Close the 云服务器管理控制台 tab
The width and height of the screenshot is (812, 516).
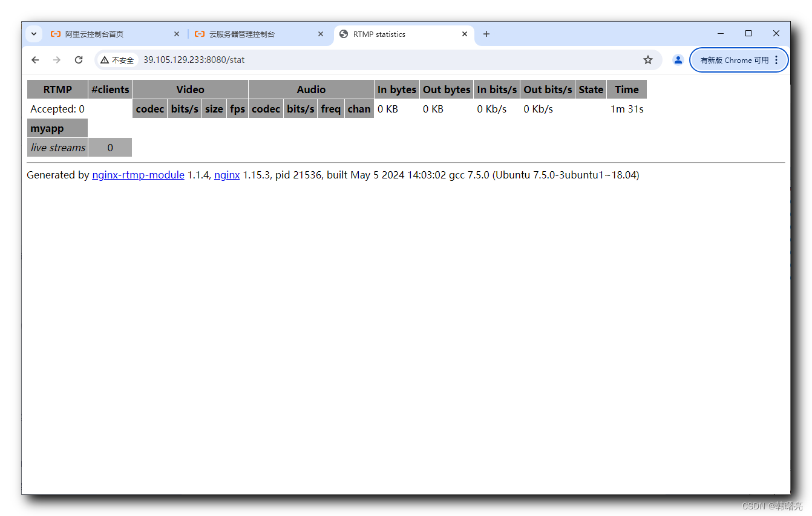point(321,34)
